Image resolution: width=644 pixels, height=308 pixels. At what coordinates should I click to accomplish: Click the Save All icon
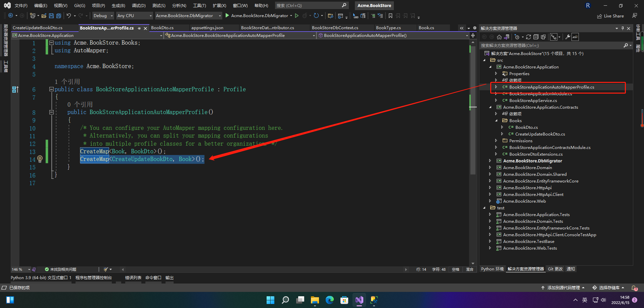tap(59, 15)
